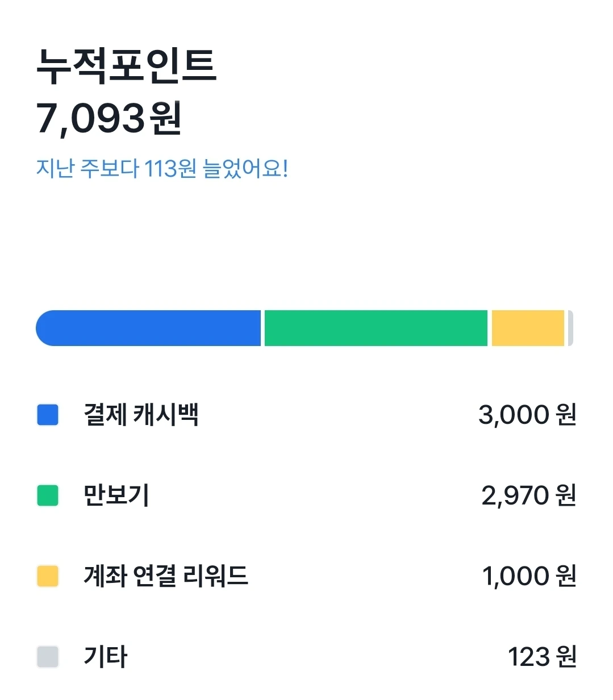This screenshot has width=613, height=700.
Task: Click the green 만보기 color square
Action: 48,495
